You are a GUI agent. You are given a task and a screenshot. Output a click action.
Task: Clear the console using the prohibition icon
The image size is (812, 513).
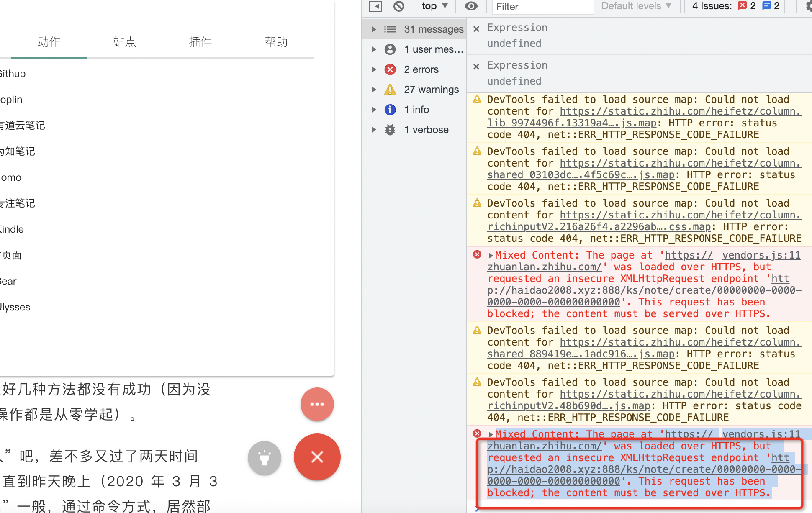point(398,6)
